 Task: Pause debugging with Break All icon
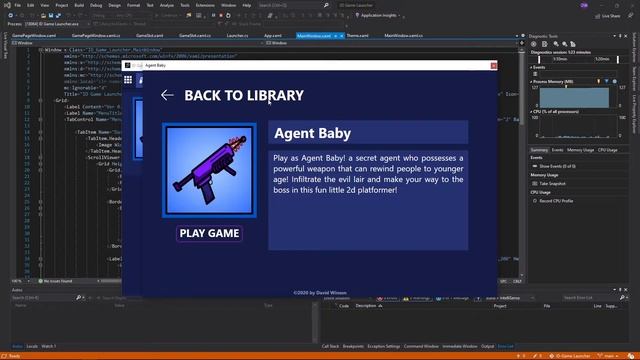(213, 16)
